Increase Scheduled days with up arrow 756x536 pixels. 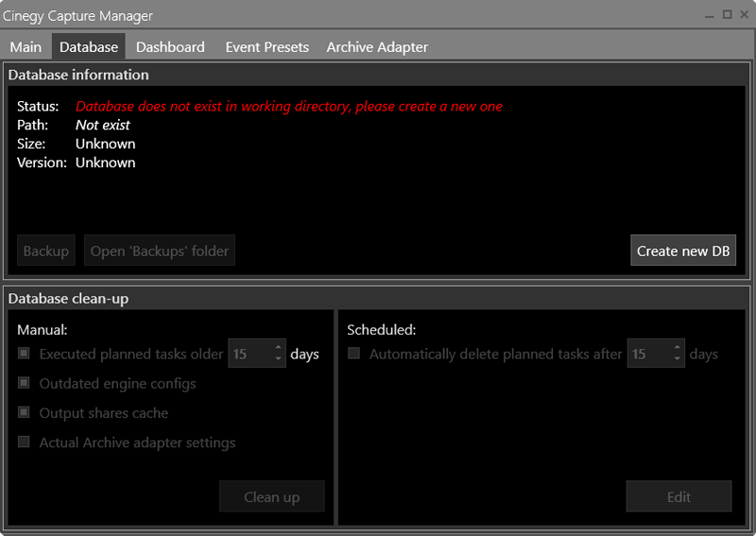click(x=678, y=347)
